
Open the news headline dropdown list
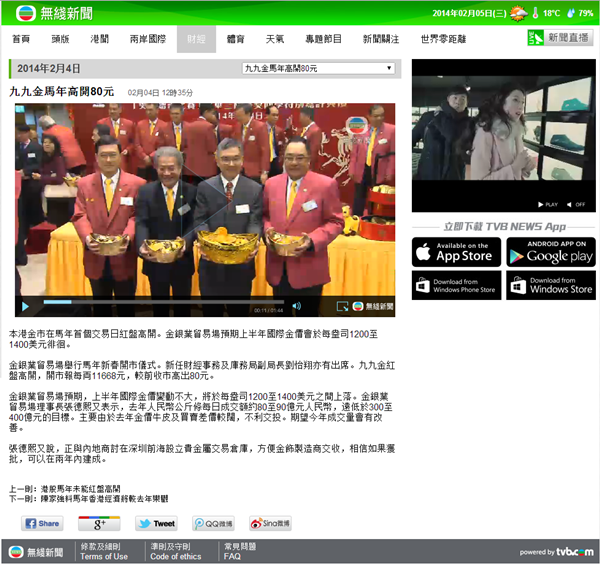coord(319,68)
